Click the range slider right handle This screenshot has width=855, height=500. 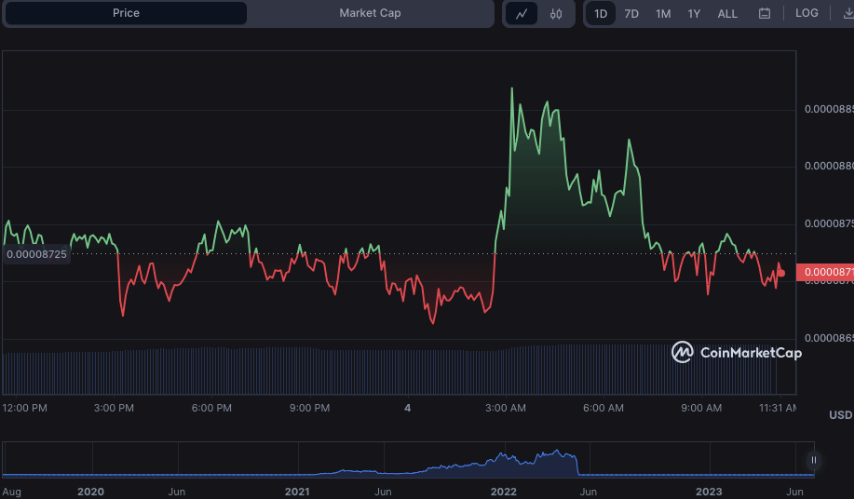tap(814, 460)
